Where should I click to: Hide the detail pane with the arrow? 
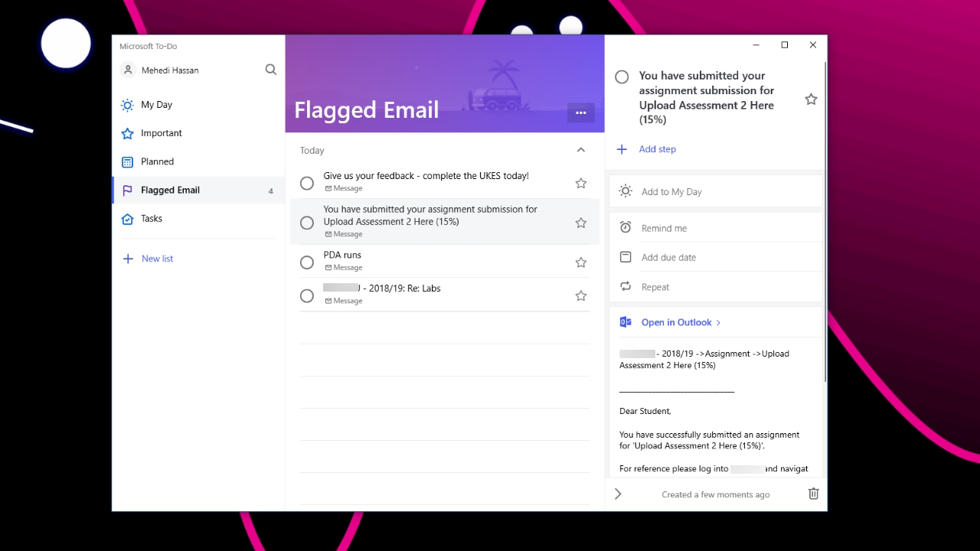[618, 494]
